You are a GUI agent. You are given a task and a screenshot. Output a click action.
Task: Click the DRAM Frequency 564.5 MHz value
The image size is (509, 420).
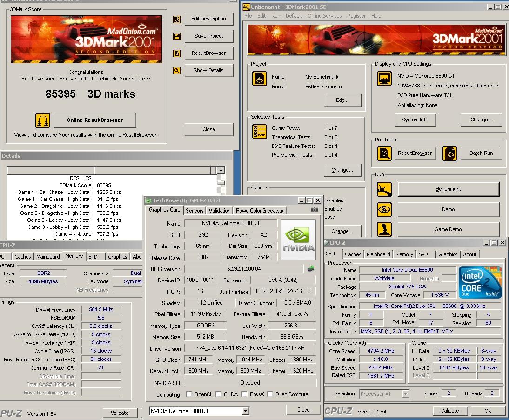101,310
